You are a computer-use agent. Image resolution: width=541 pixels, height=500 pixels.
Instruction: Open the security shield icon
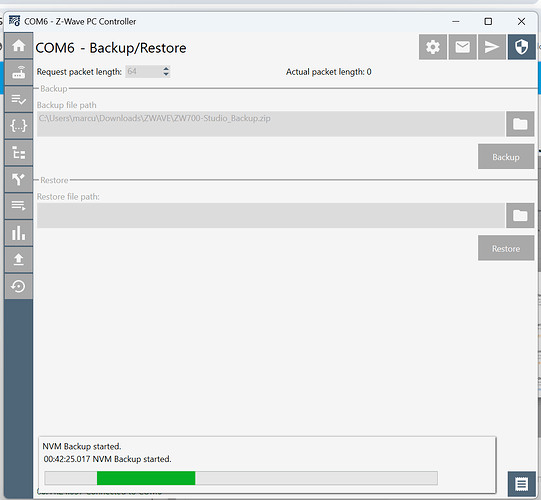click(521, 47)
